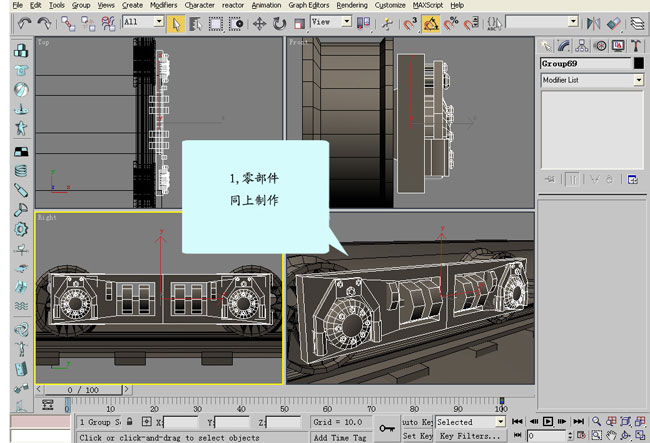Click Bind to Space Warp icon

(x=108, y=24)
